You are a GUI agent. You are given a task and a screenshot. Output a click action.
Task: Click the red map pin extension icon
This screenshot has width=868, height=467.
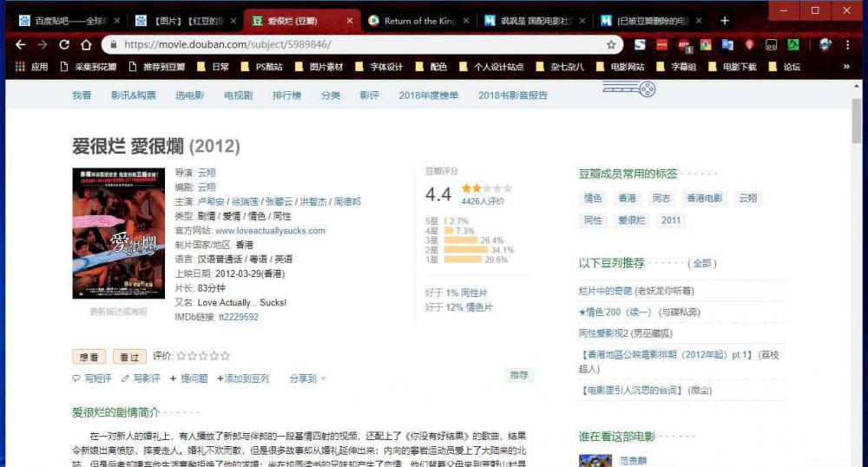pos(750,44)
